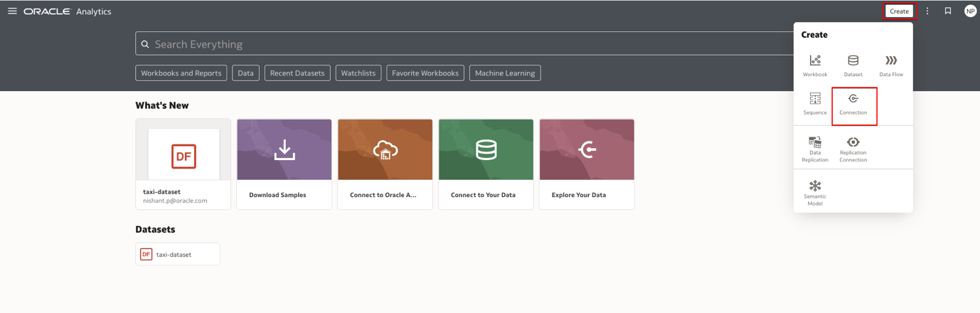980x313 pixels.
Task: Open the Connect to Your Data card
Action: click(486, 164)
